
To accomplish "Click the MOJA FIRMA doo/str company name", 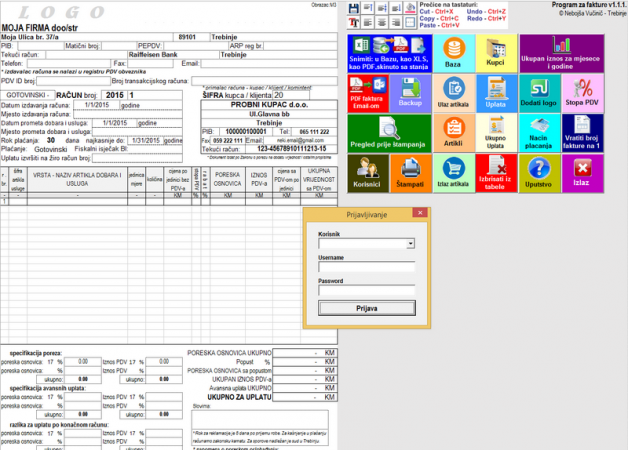I will click(39, 28).
